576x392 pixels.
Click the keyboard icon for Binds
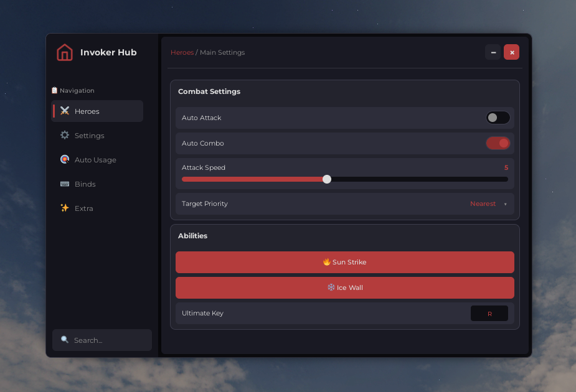pyautogui.click(x=65, y=184)
